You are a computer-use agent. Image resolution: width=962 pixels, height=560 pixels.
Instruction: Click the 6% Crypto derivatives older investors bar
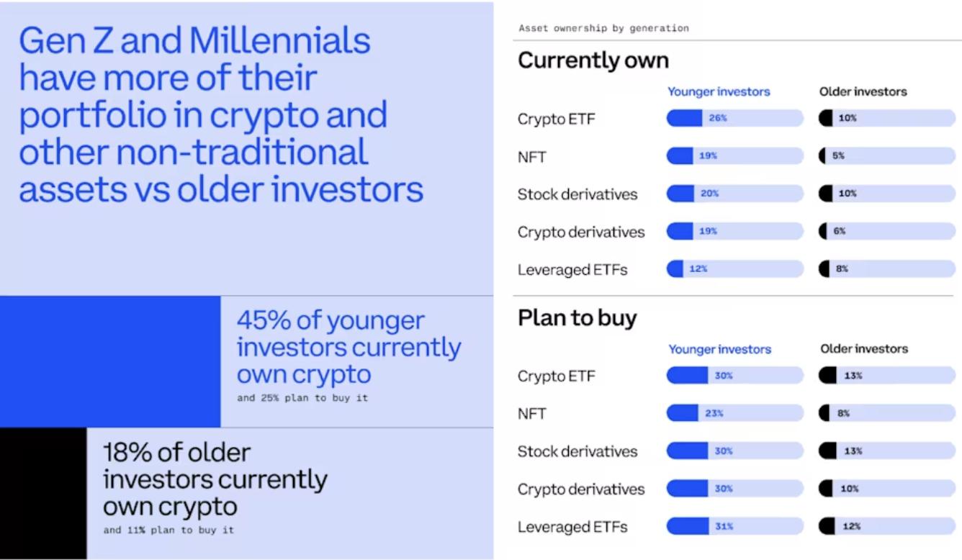click(887, 231)
